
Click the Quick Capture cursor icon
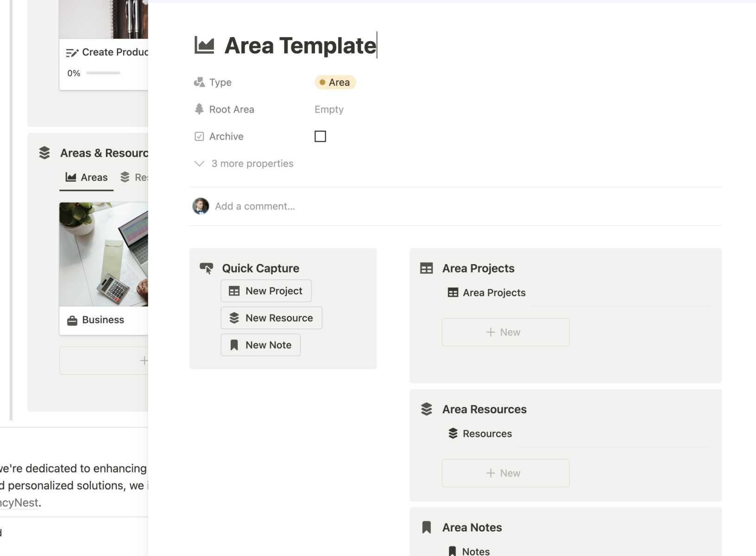click(207, 268)
